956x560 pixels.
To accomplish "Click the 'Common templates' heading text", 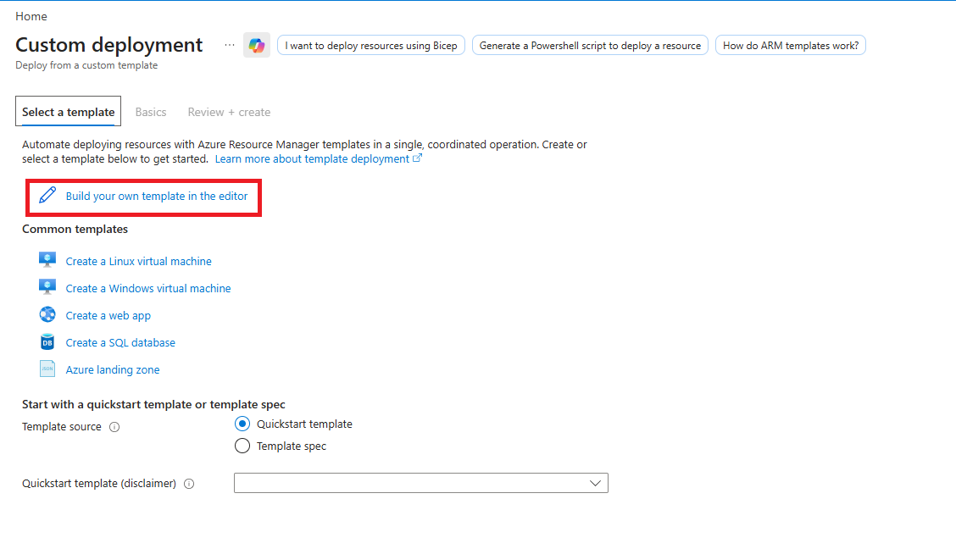I will tap(75, 229).
